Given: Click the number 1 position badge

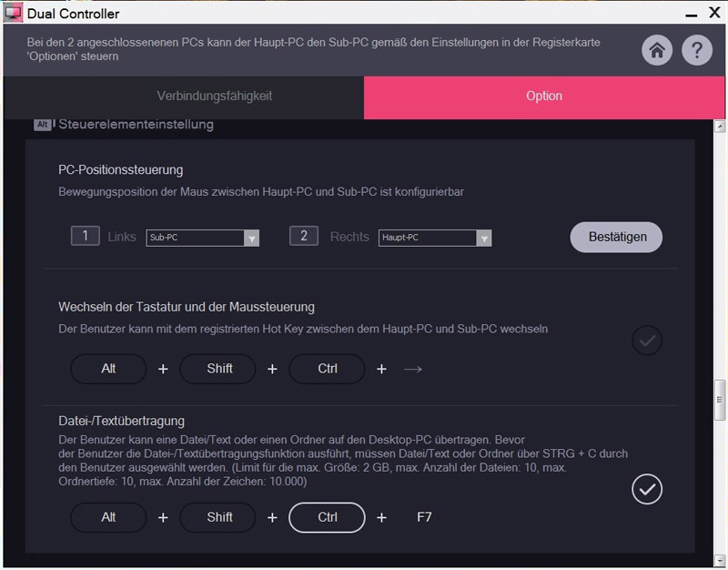Looking at the screenshot, I should (x=85, y=236).
